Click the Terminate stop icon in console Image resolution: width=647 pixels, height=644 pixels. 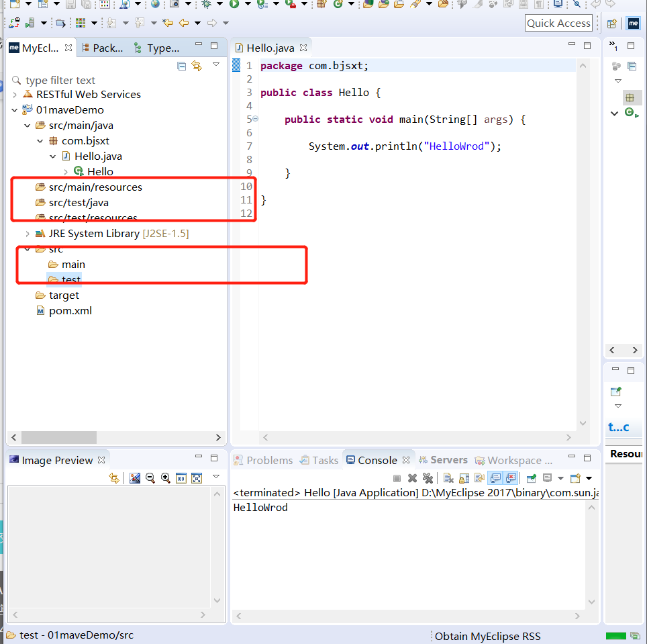397,478
